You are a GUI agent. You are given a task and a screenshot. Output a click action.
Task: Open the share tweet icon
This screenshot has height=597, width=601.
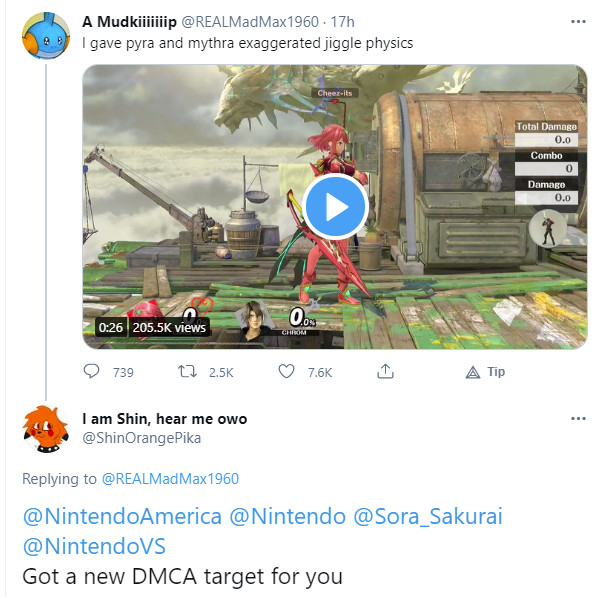384,372
